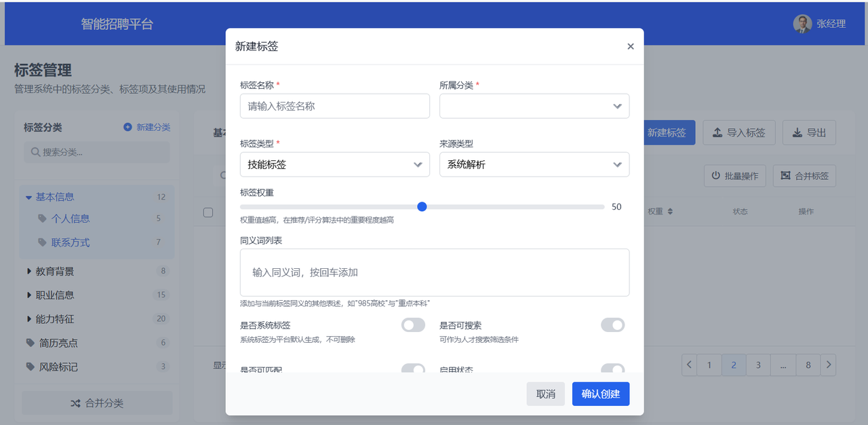868x425 pixels.
Task: Toggle the 是否可匹配 switch
Action: click(x=413, y=369)
